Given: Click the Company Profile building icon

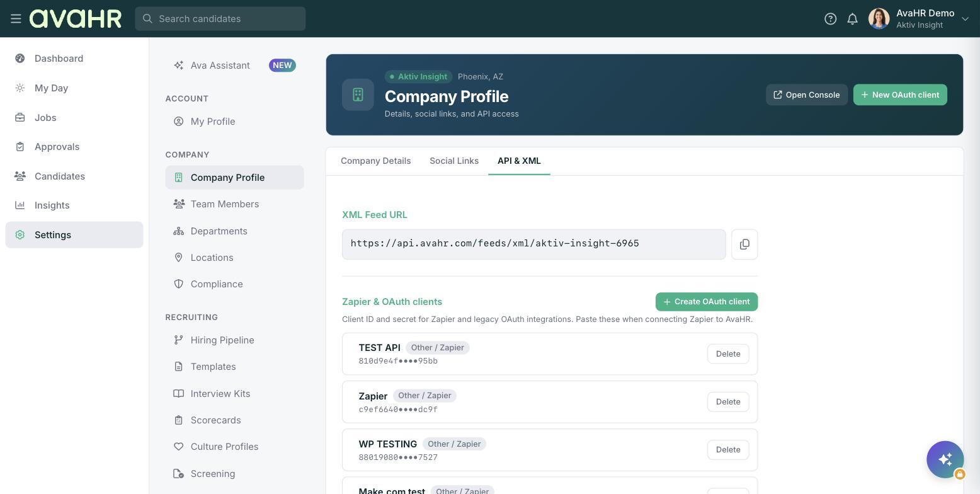Looking at the screenshot, I should (x=179, y=178).
